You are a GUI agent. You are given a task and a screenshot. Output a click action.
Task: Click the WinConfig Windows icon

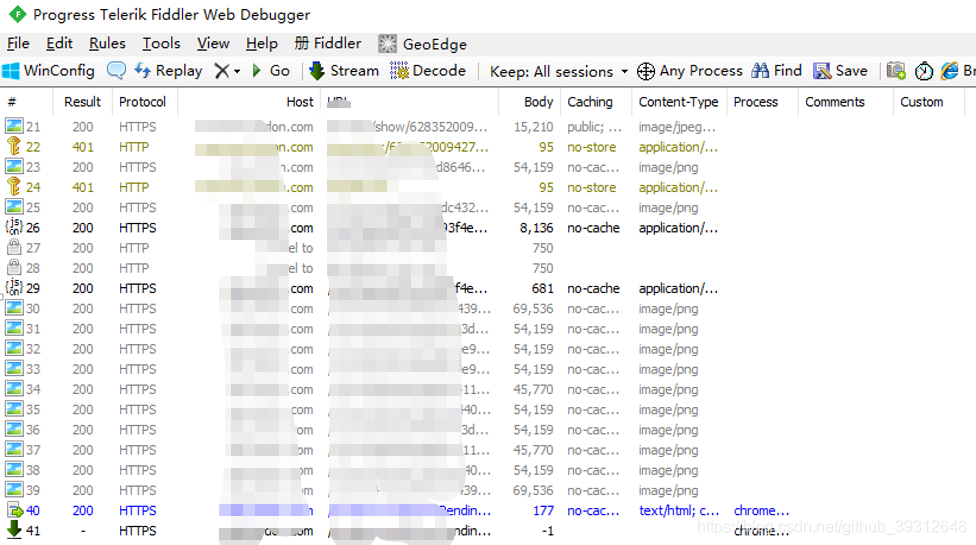(x=11, y=71)
